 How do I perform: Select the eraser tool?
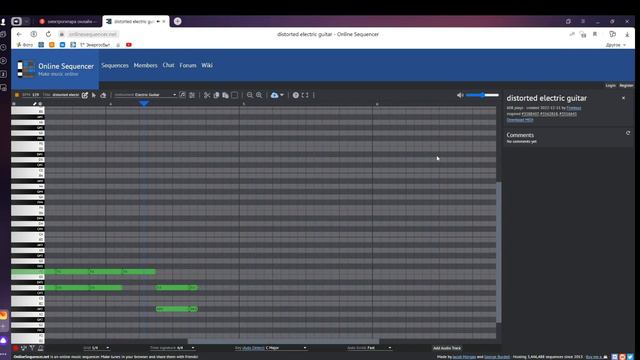[x=103, y=95]
